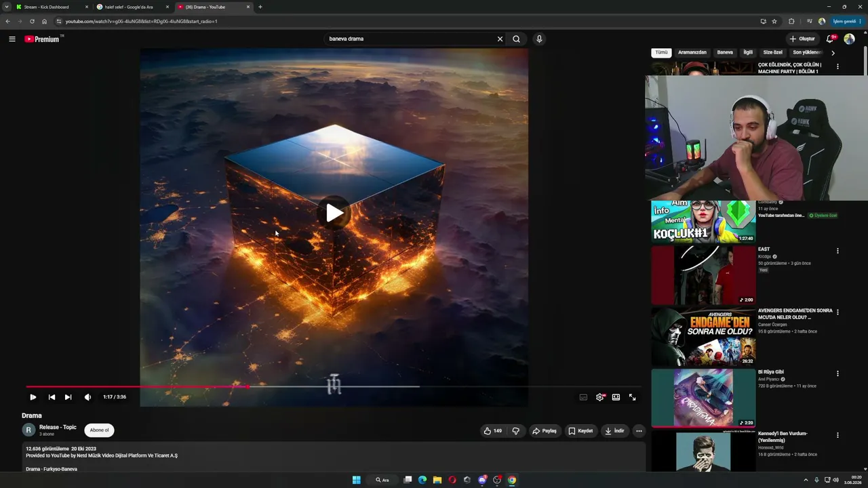Go to the browser home page
The width and height of the screenshot is (868, 488).
coord(45,21)
